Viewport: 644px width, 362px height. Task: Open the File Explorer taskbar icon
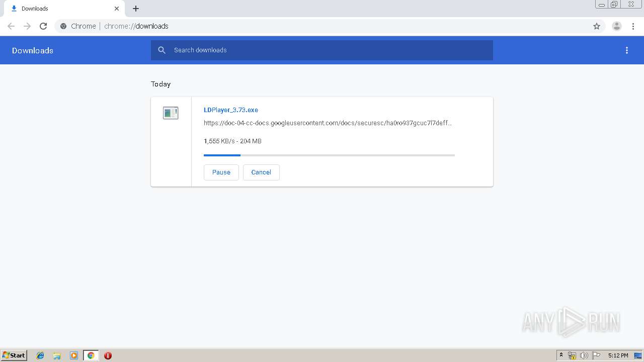(57, 355)
